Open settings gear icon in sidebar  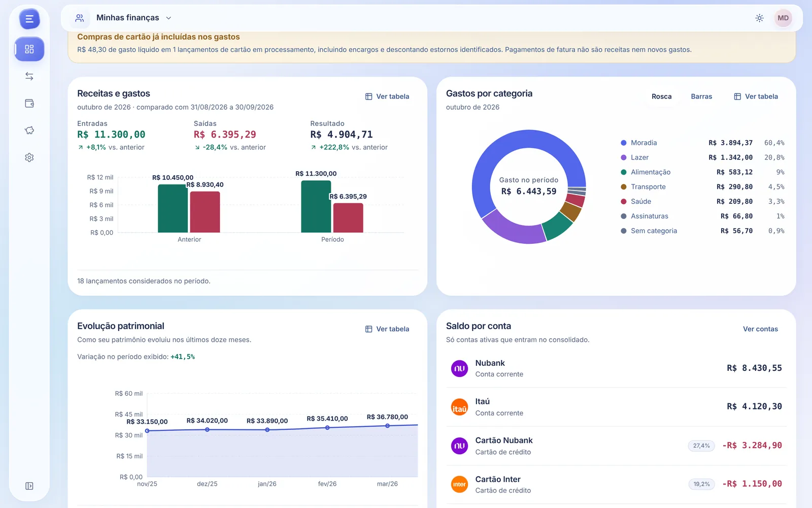pos(29,157)
